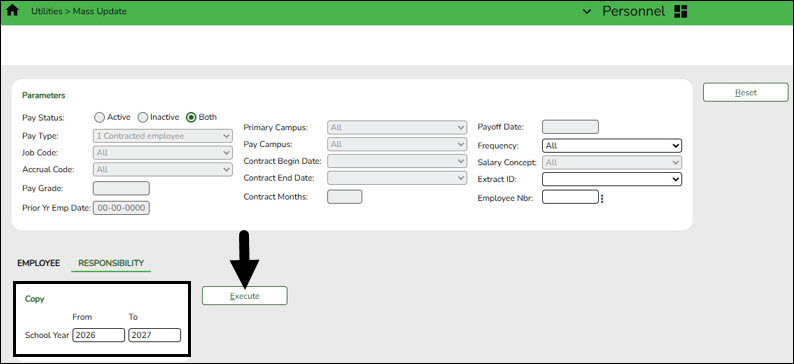Open the application grid icon beside Personnel
This screenshot has width=794, height=364.
[x=681, y=12]
